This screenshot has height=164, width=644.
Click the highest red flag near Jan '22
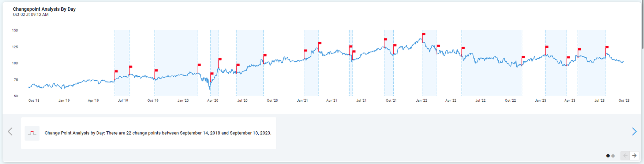[x=424, y=34]
